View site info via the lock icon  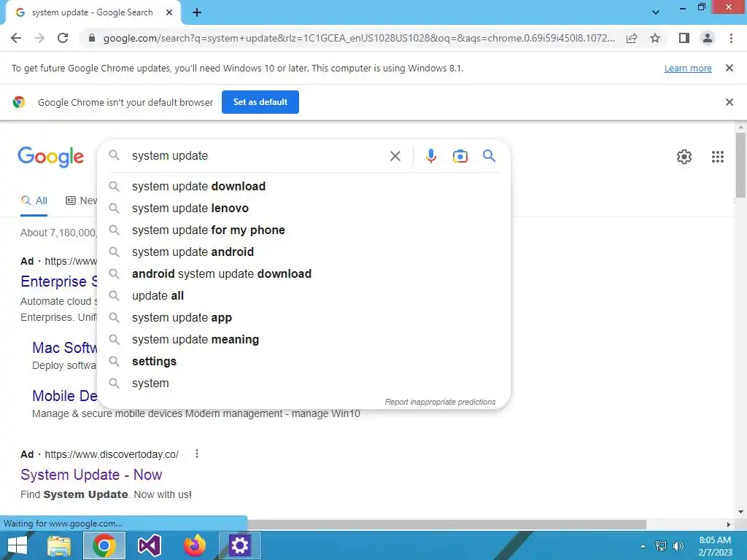click(x=92, y=38)
